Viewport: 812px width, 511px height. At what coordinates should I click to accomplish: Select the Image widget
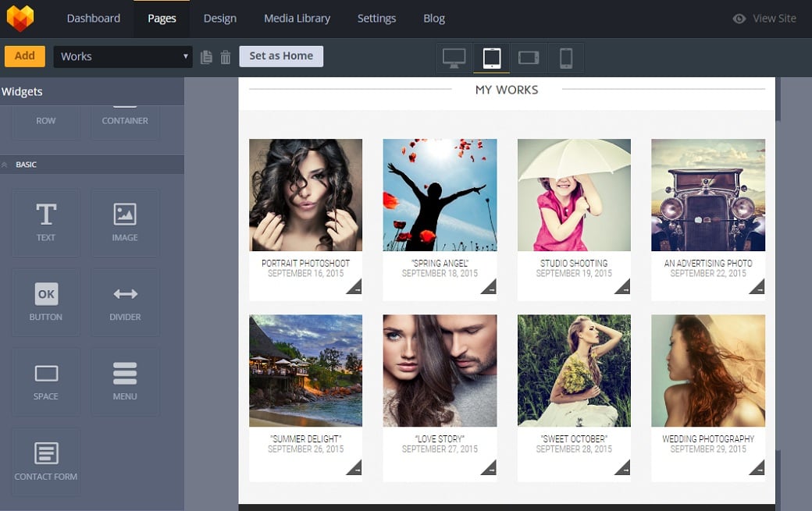(x=125, y=222)
